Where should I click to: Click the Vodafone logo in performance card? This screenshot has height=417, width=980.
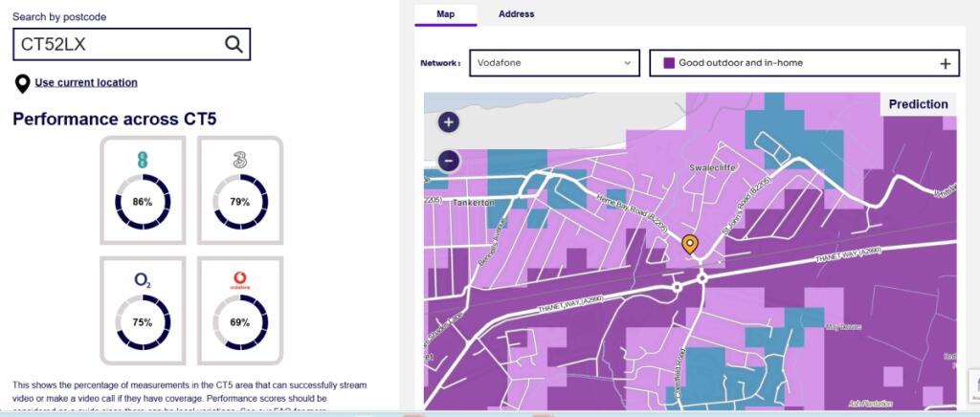pos(240,280)
